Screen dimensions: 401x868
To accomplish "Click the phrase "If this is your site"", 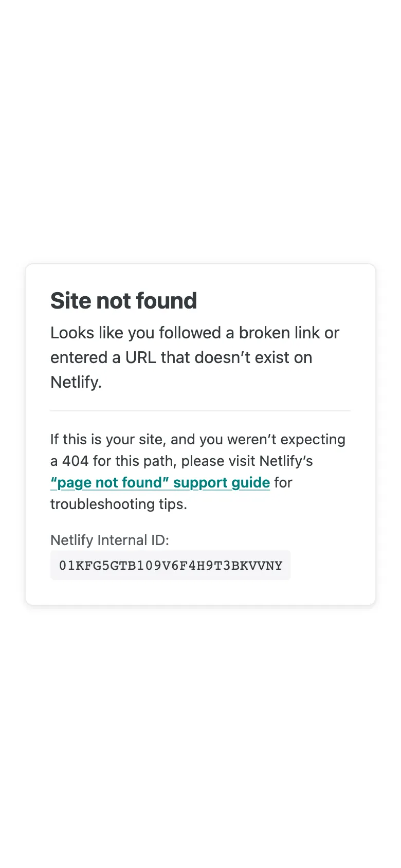I will pyautogui.click(x=106, y=440).
